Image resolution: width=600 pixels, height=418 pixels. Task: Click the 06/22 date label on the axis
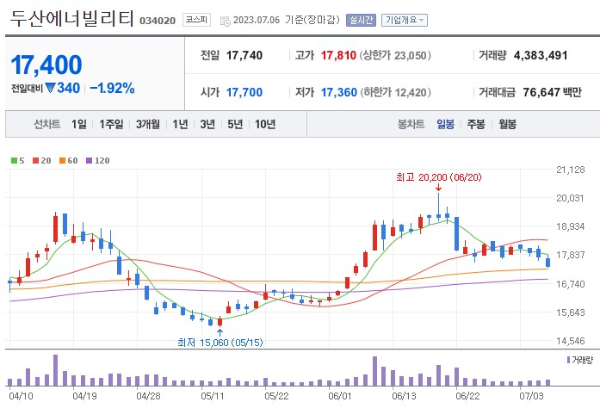point(468,396)
